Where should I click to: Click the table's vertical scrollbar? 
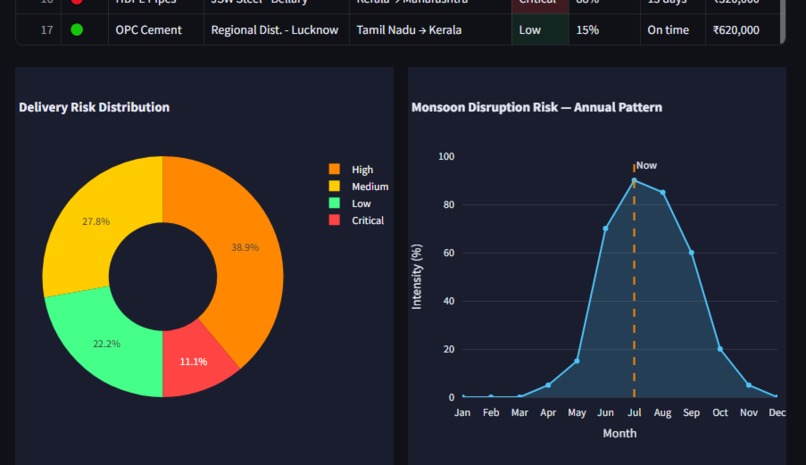(782, 22)
